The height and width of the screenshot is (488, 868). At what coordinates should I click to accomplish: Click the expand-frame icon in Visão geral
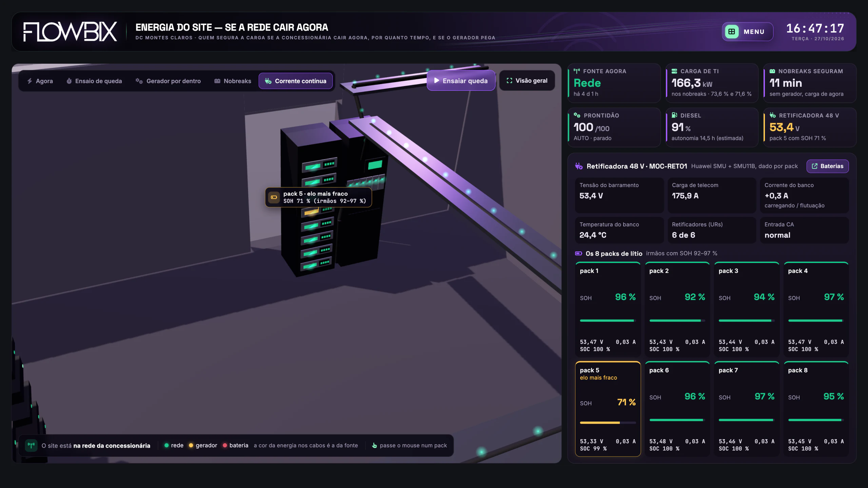click(x=509, y=81)
